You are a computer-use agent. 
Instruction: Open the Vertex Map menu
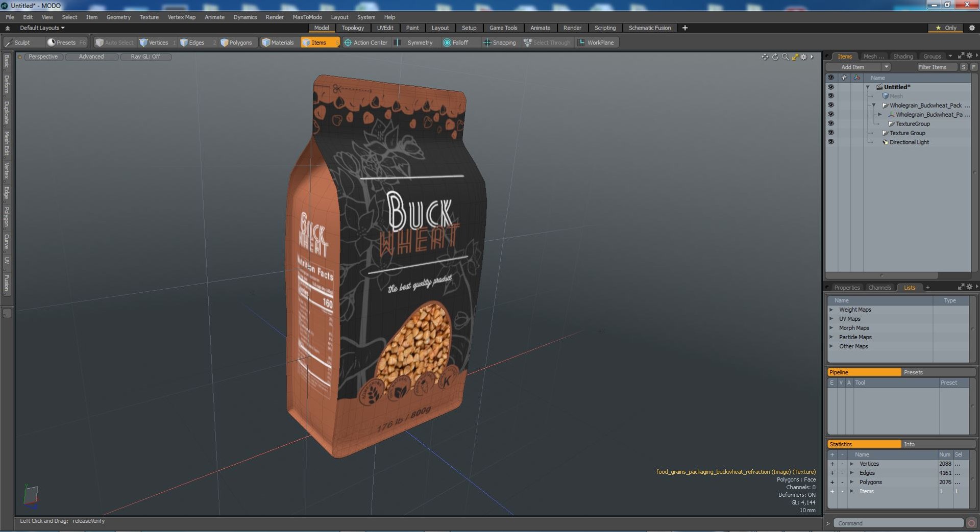pos(182,17)
